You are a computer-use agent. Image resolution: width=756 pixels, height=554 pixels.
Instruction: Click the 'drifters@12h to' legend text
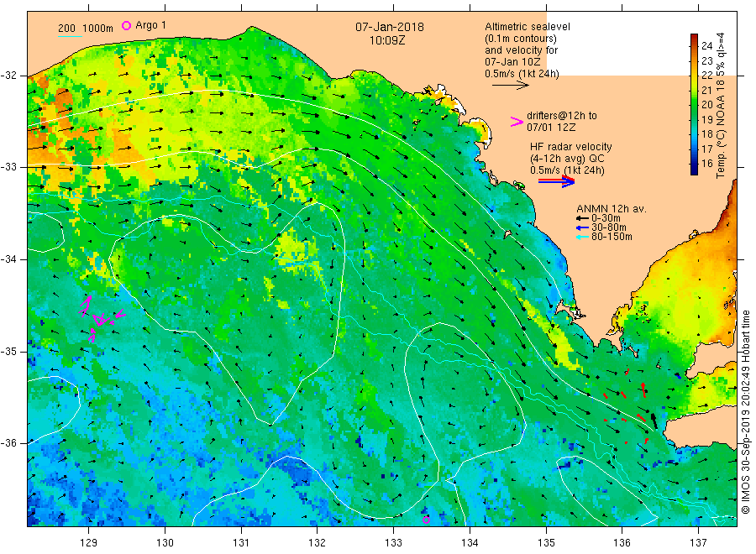click(x=562, y=116)
